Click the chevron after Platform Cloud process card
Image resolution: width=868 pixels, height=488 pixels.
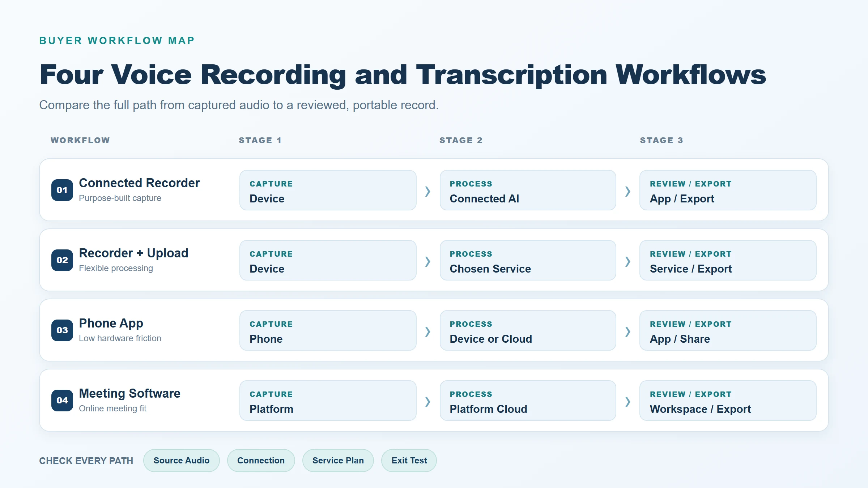tap(628, 402)
